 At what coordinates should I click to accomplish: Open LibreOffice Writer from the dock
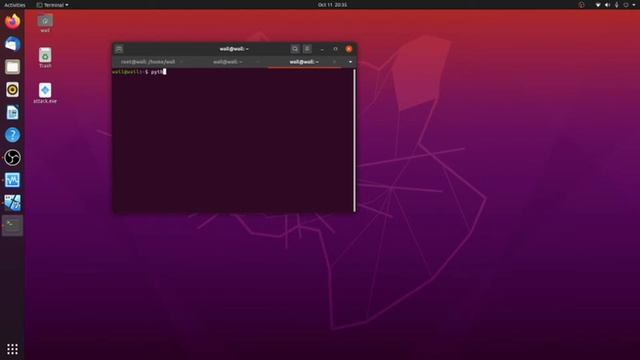click(x=12, y=112)
